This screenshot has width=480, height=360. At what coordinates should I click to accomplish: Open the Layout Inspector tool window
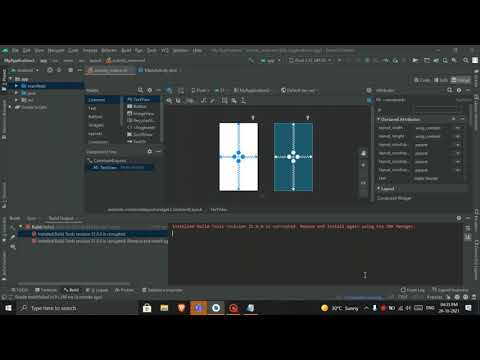[450, 290]
